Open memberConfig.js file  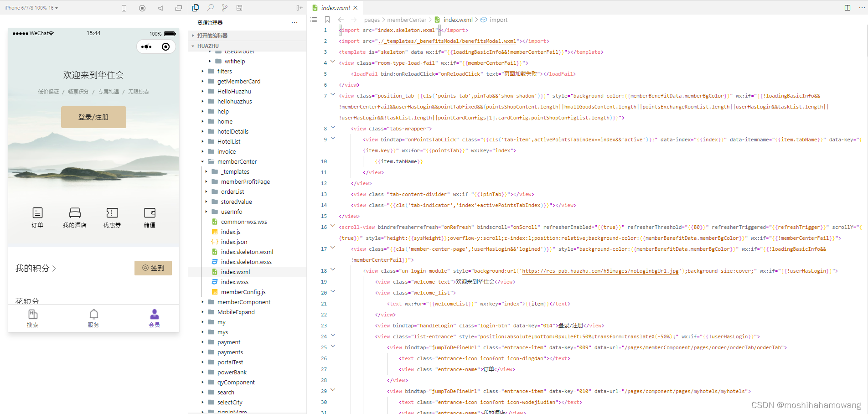click(x=247, y=292)
